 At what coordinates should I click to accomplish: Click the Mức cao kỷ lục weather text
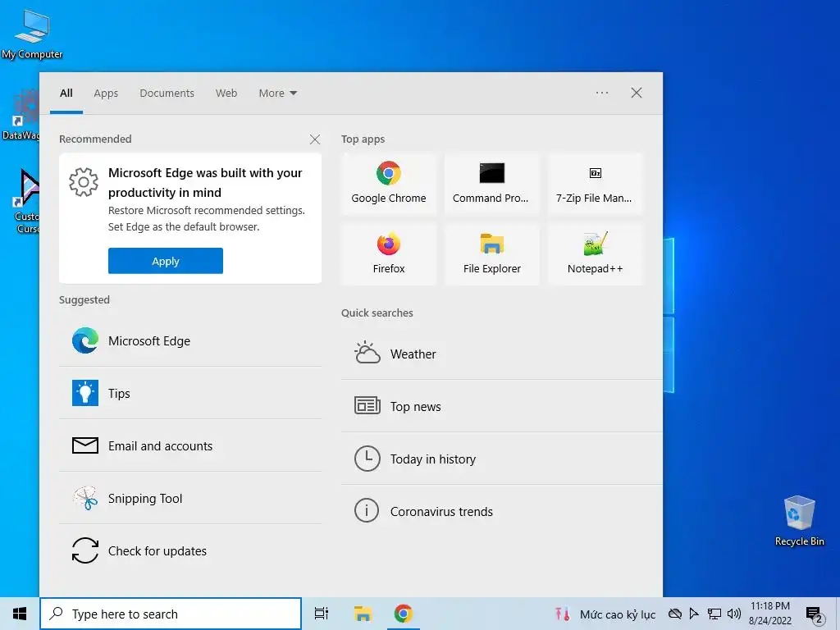coord(618,614)
